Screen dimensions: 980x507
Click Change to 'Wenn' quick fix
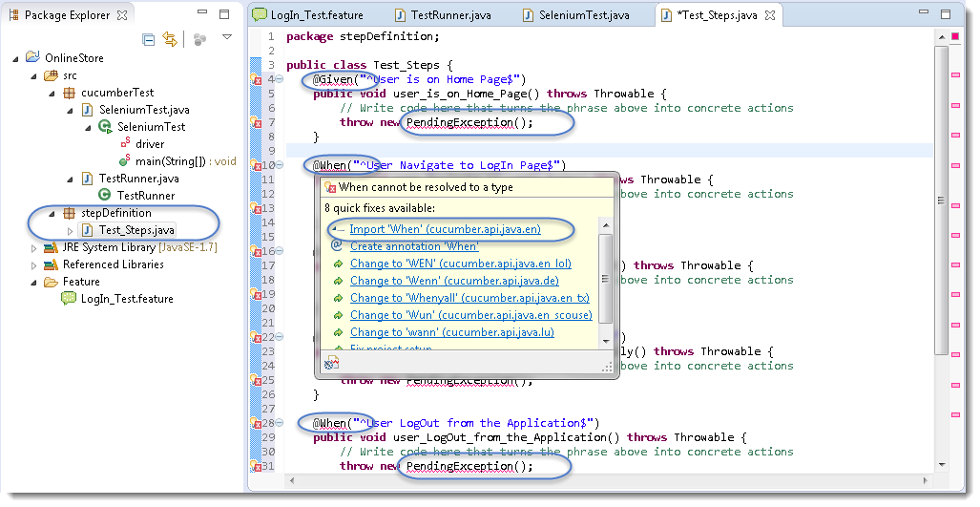[x=454, y=281]
